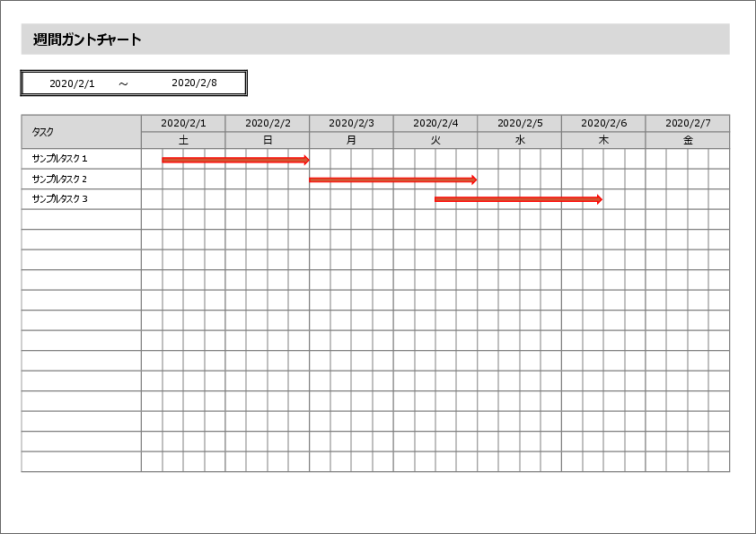Select the red arrow bar for サンプルタスク 1
Screen dimensions: 756x534
click(235, 160)
